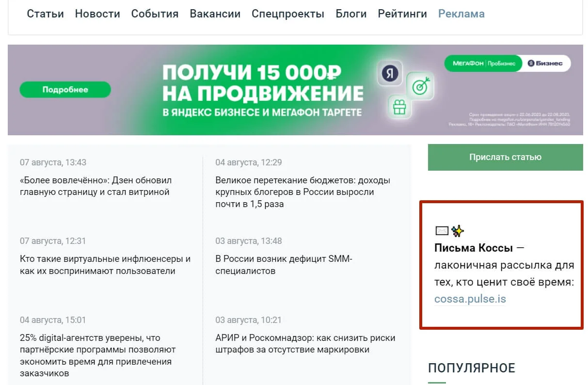Click the bold Письма Коссы title
The width and height of the screenshot is (588, 385).
(474, 248)
